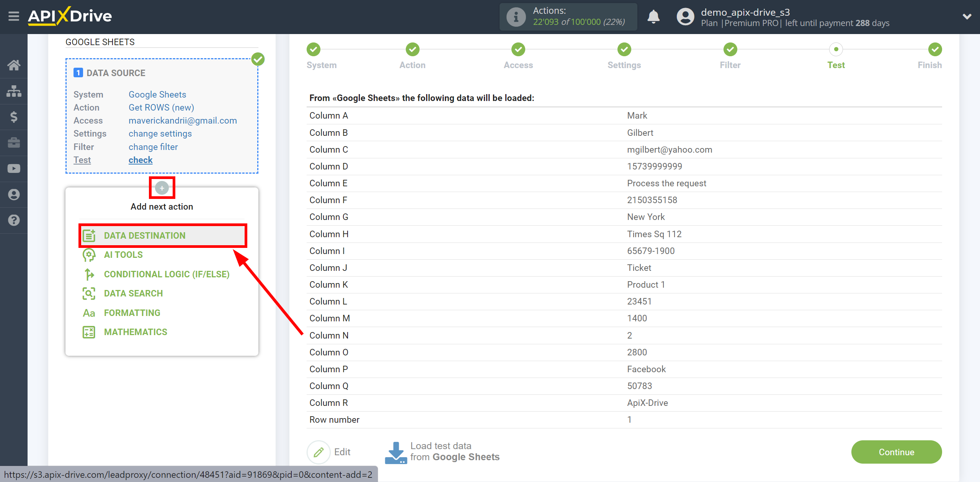Open Google Sheets system link
980x482 pixels.
pos(157,94)
